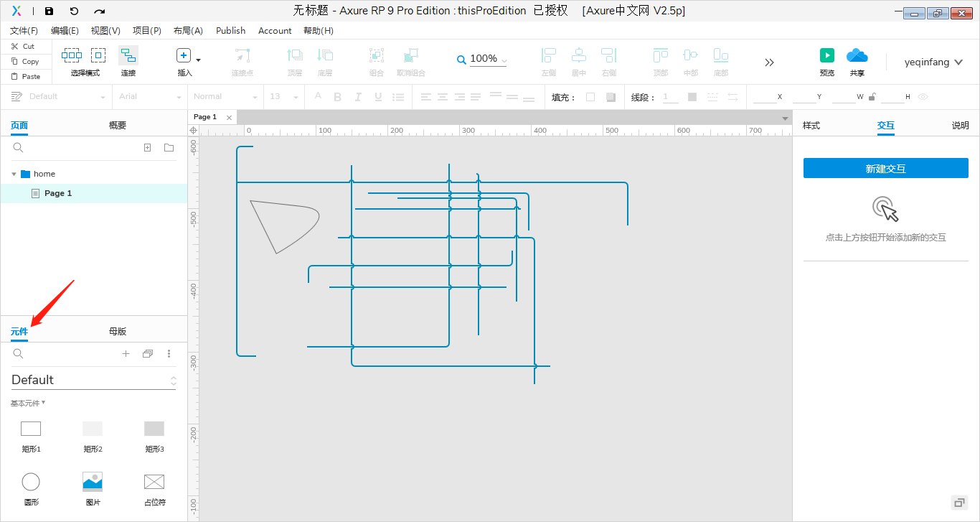Click the 居中 align center icon
The image size is (980, 522).
click(x=579, y=55)
